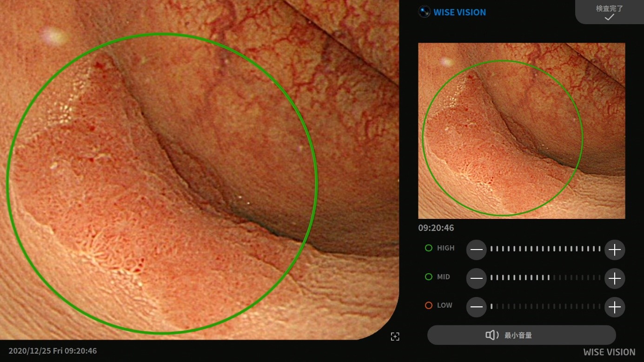Click the timestamp 09:20:46 under the thumbnail
Screen dimensions: 644x362
pos(436,228)
